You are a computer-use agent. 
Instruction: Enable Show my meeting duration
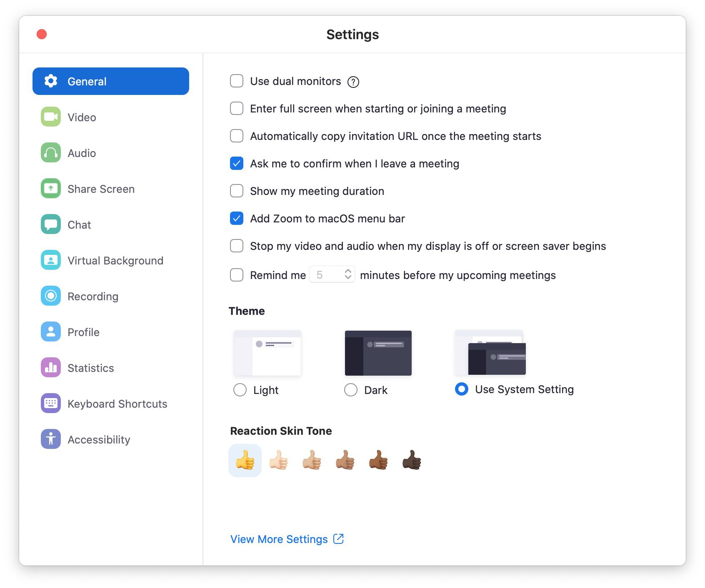237,191
